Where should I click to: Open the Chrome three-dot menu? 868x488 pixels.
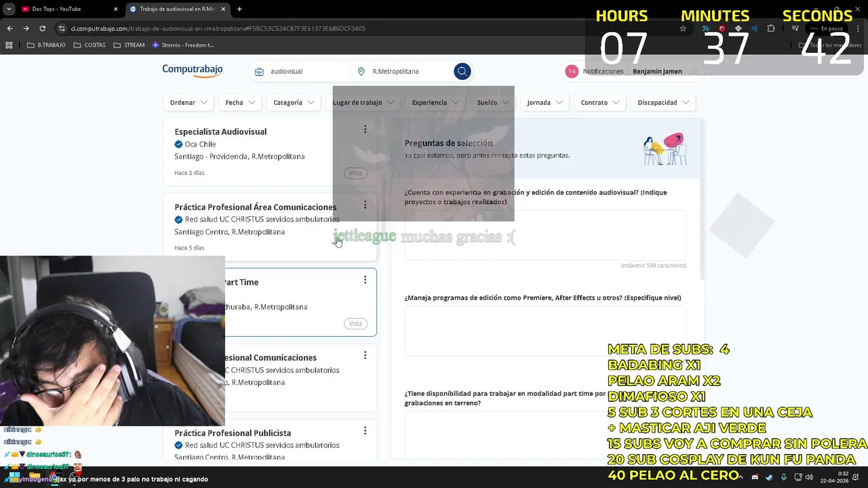click(x=859, y=28)
